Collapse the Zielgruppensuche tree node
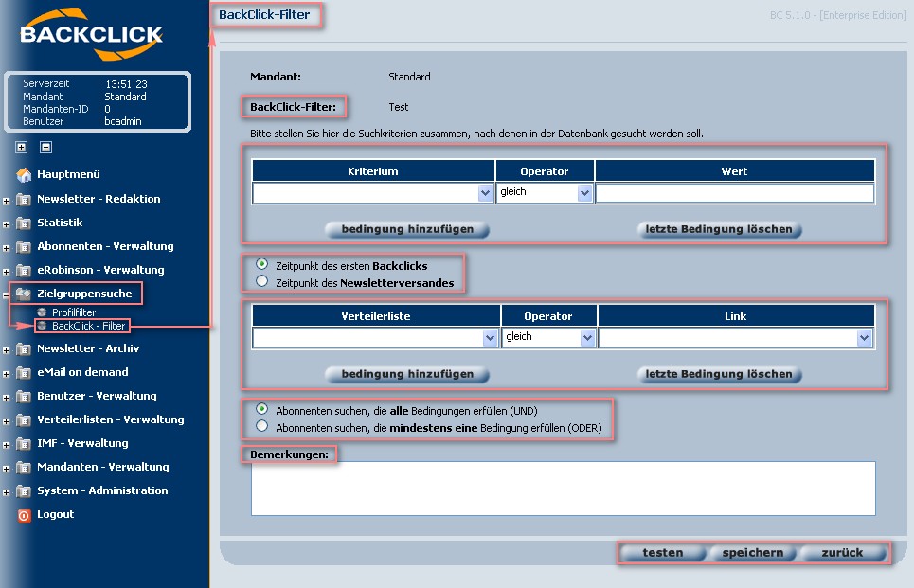The width and height of the screenshot is (914, 588). click(x=6, y=295)
